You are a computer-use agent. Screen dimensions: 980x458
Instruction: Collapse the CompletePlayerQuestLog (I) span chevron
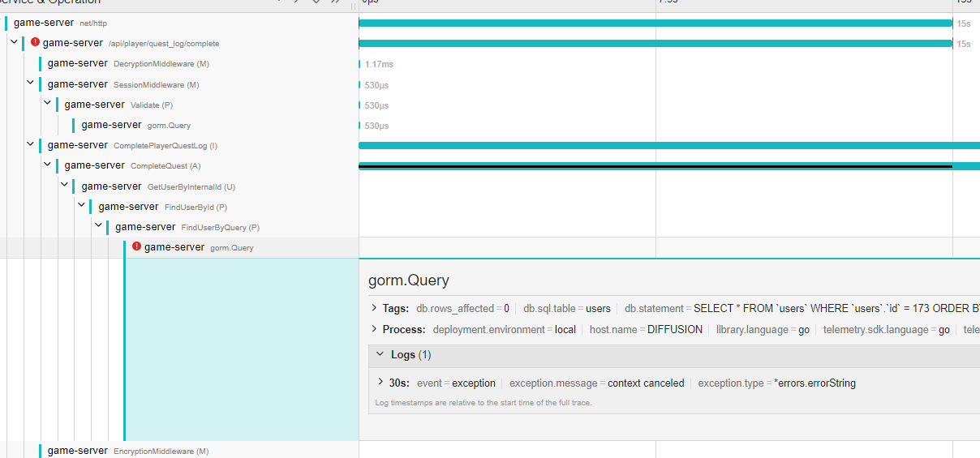(x=31, y=144)
